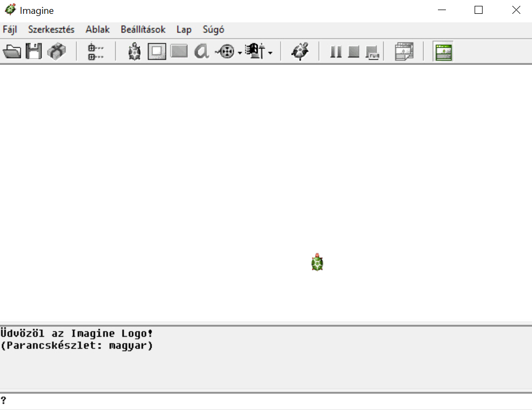The width and height of the screenshot is (532, 410).
Task: Open the Beállítások menu
Action: click(x=143, y=30)
